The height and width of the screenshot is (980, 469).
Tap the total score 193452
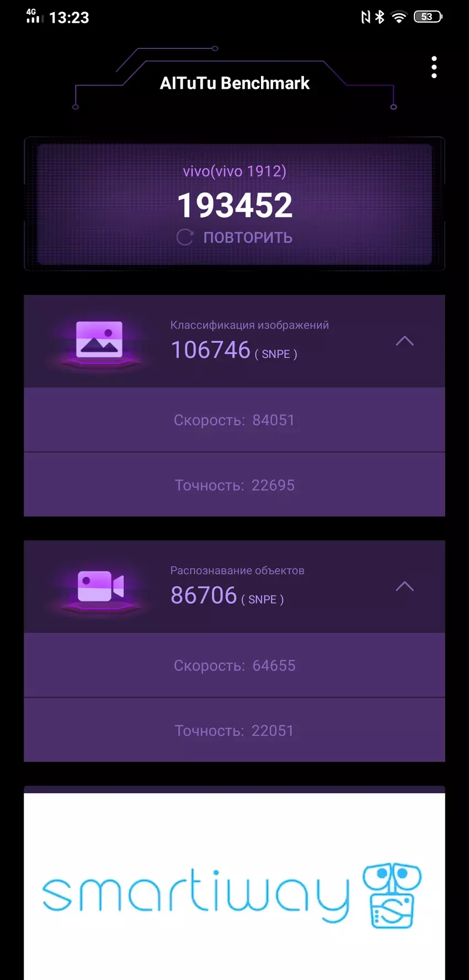pyautogui.click(x=235, y=205)
